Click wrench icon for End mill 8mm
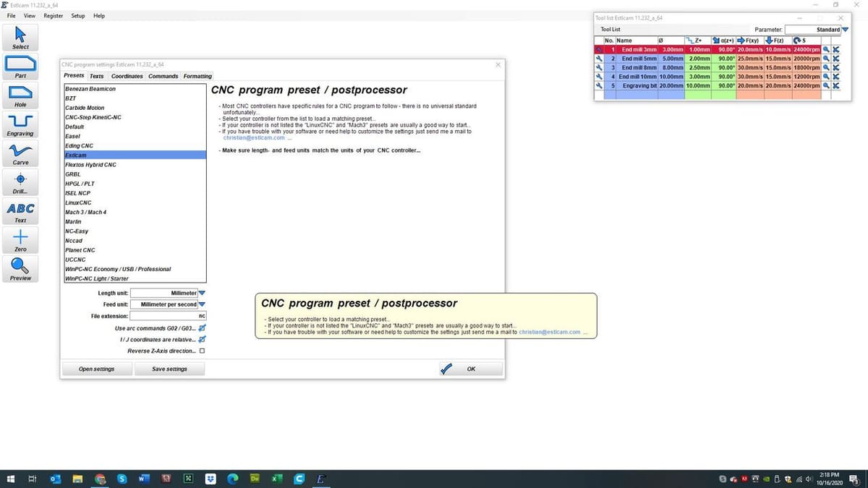Viewport: 868px width, 488px height. click(x=599, y=67)
